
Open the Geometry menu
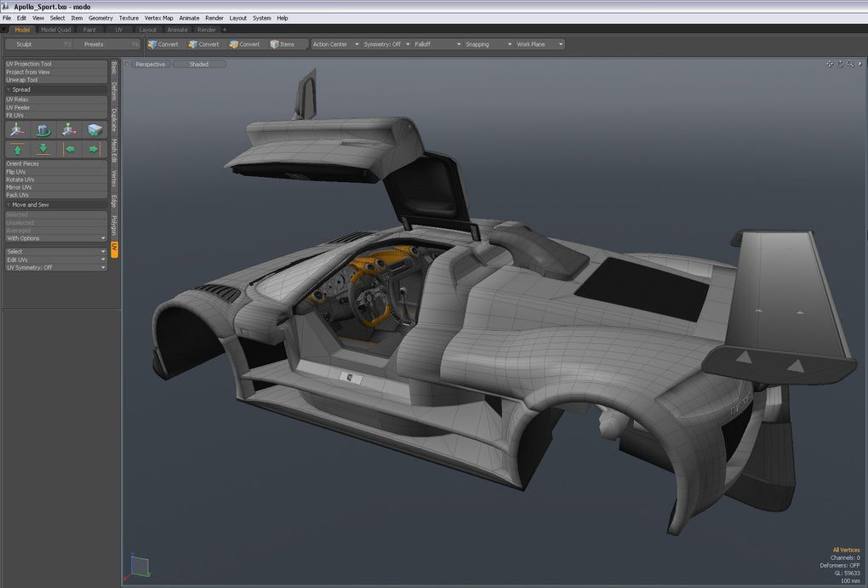tap(100, 18)
